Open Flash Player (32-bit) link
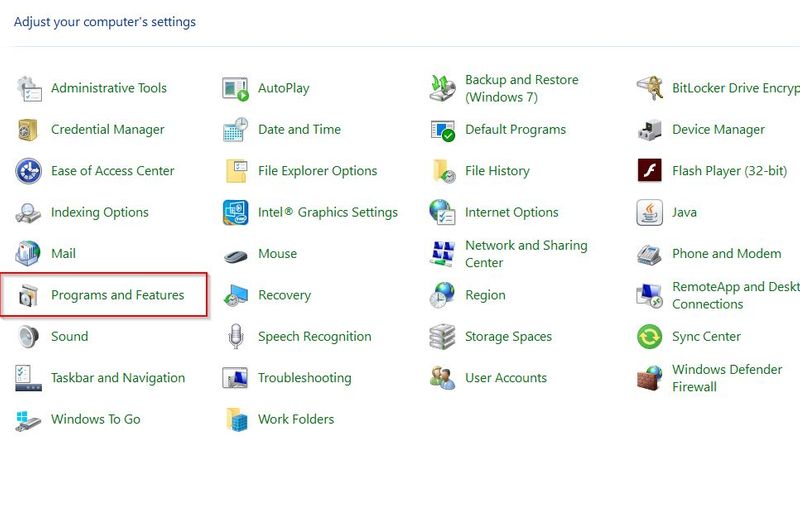The image size is (800, 515). (x=730, y=171)
